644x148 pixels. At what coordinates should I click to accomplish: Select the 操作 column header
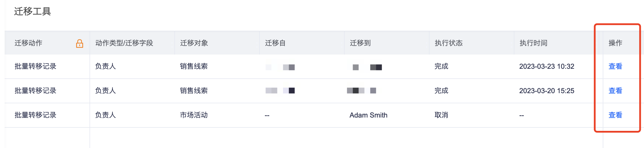pyautogui.click(x=615, y=43)
